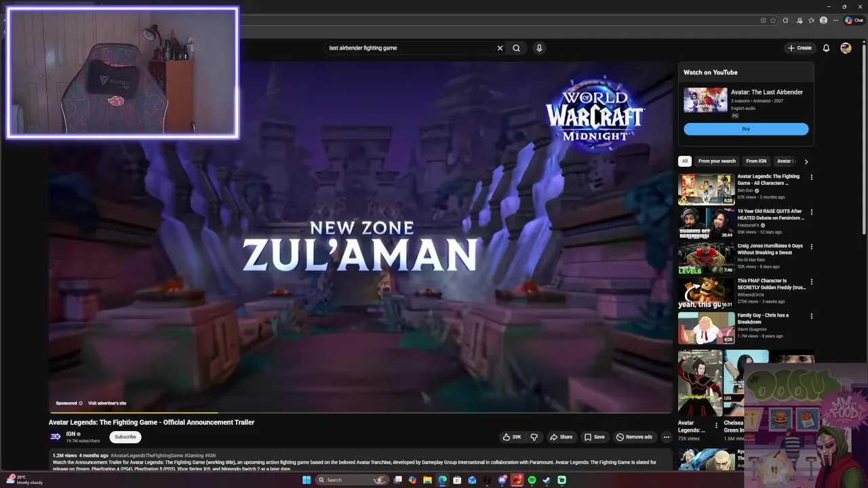Open more actions menu below the video
This screenshot has width=868, height=488.
[x=666, y=437]
